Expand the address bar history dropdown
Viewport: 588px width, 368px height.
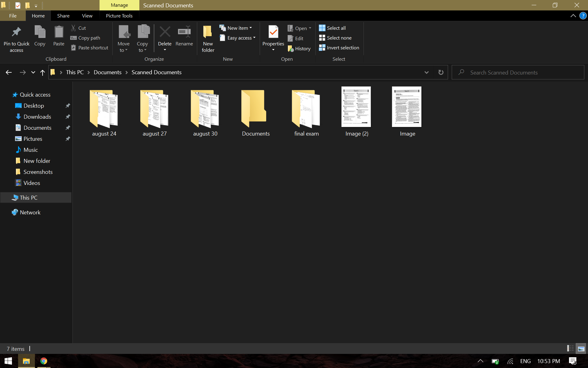tap(426, 72)
